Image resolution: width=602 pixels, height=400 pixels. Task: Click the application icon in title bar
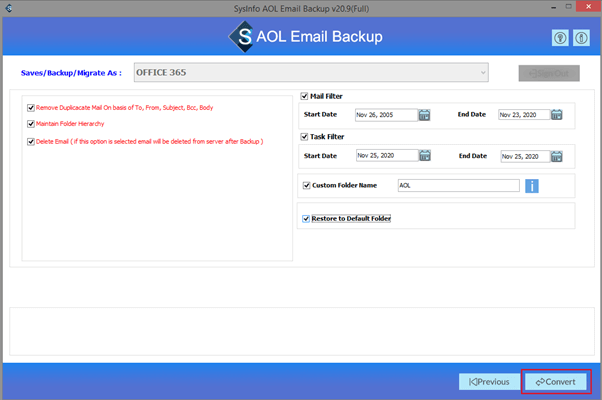pos(8,8)
